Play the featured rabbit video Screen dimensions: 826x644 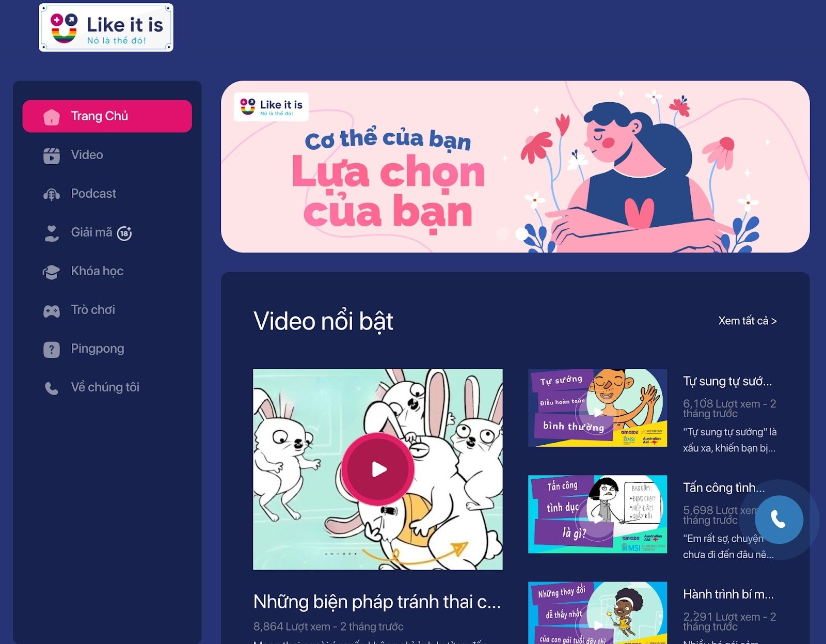coord(378,469)
